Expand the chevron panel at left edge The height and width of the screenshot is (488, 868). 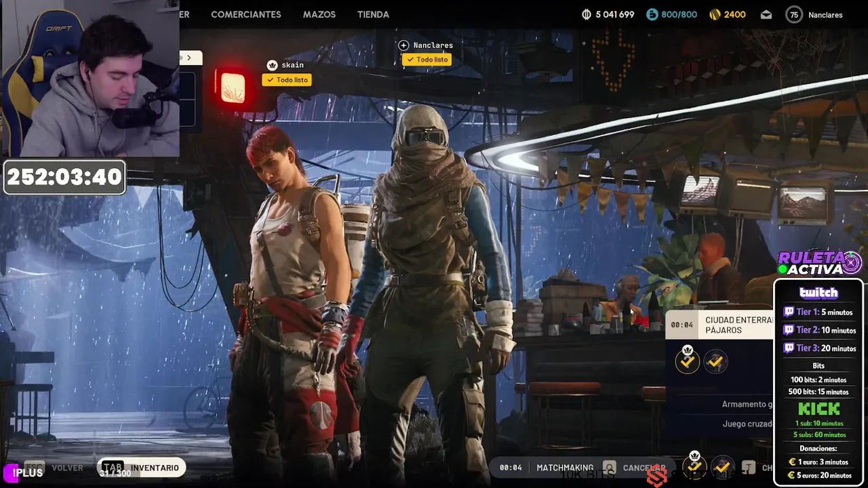click(x=189, y=58)
